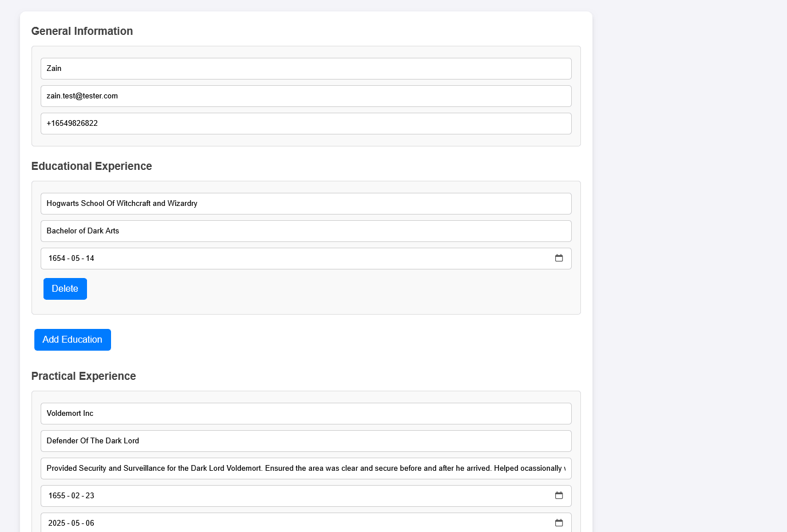Select month 02 in the 1655 date

pyautogui.click(x=76, y=496)
